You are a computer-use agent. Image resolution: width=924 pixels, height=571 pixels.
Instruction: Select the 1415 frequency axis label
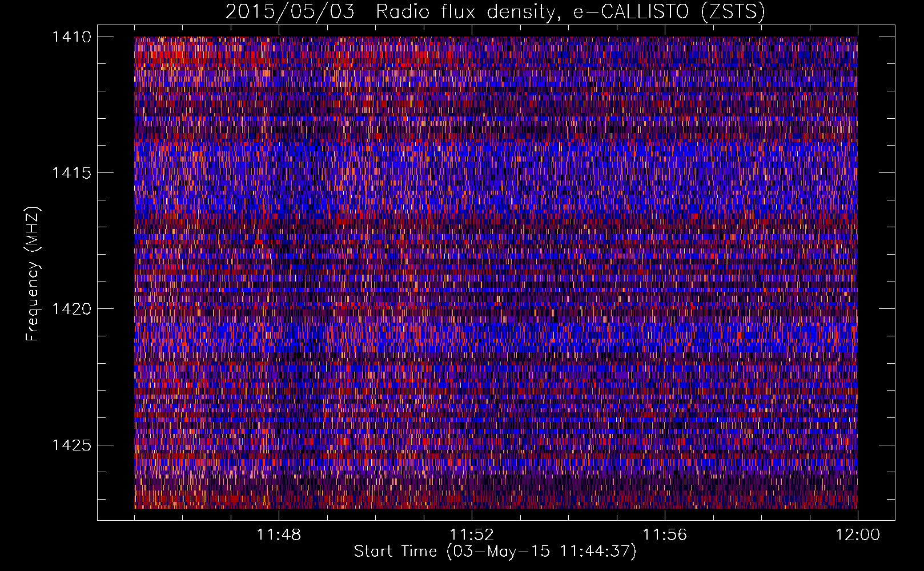click(x=71, y=173)
